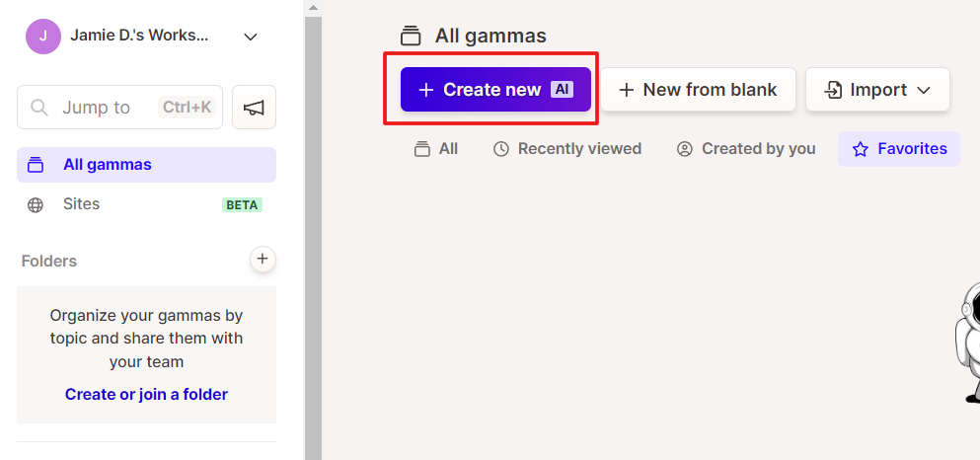Click the Create new AI button

[495, 90]
